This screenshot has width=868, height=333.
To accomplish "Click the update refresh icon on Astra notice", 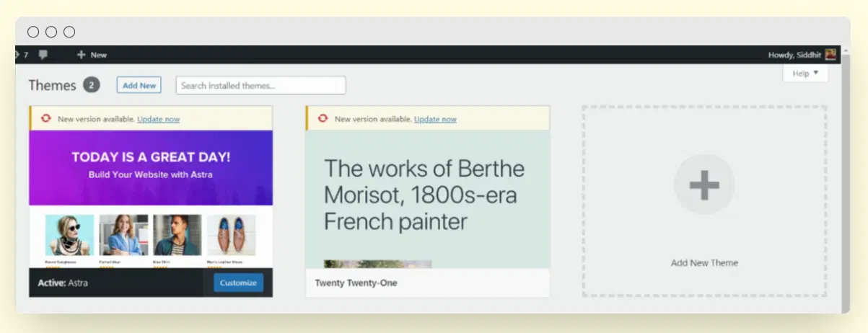I will coord(45,119).
